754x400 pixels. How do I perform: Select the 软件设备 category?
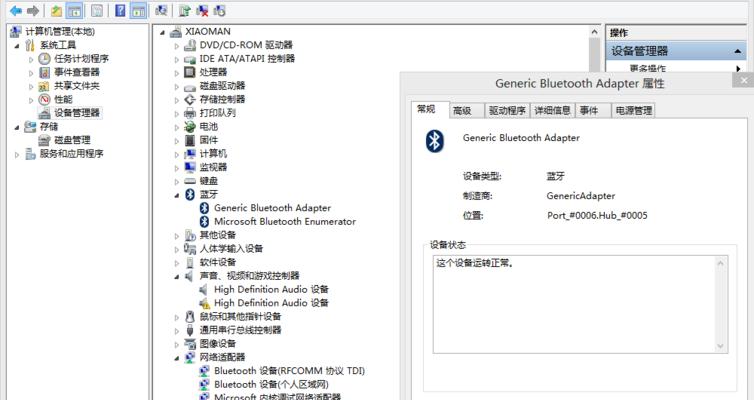(217, 262)
